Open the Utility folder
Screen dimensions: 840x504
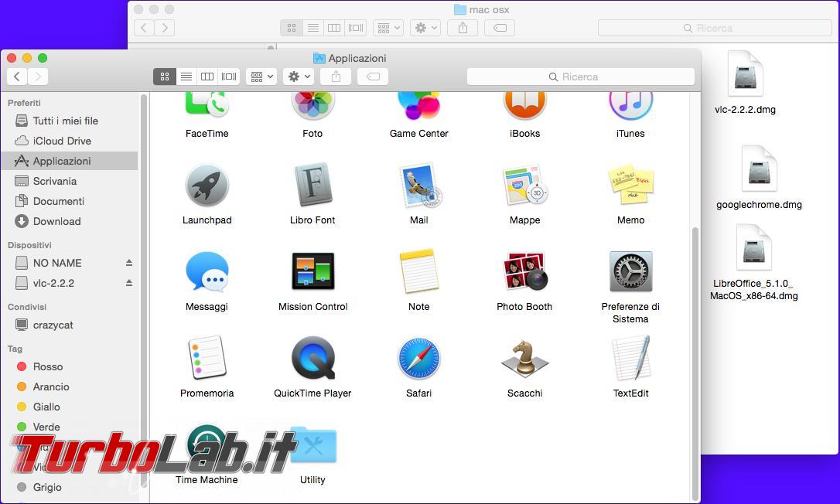click(x=312, y=444)
